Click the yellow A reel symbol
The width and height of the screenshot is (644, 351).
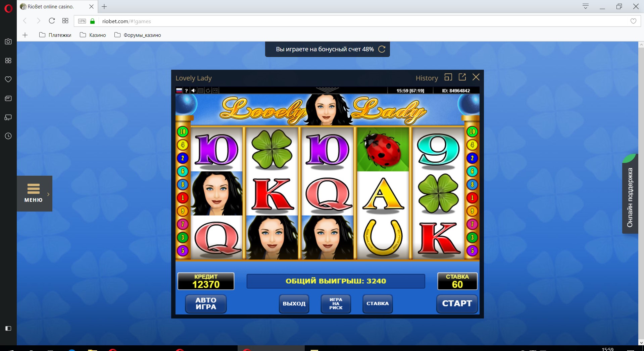[383, 194]
